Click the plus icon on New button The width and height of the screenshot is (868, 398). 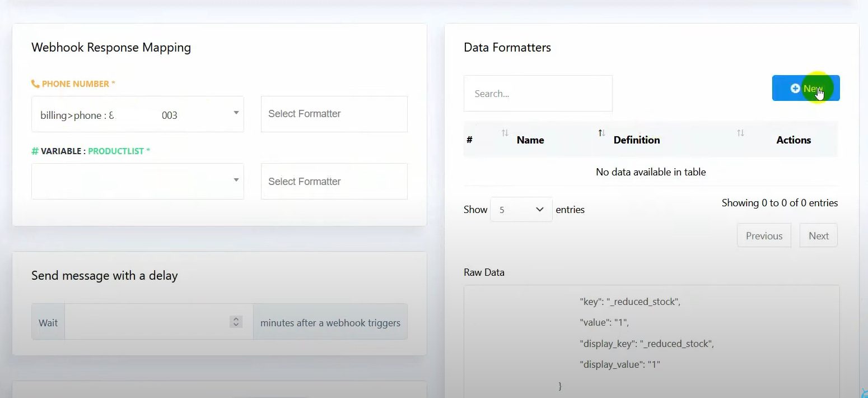795,89
